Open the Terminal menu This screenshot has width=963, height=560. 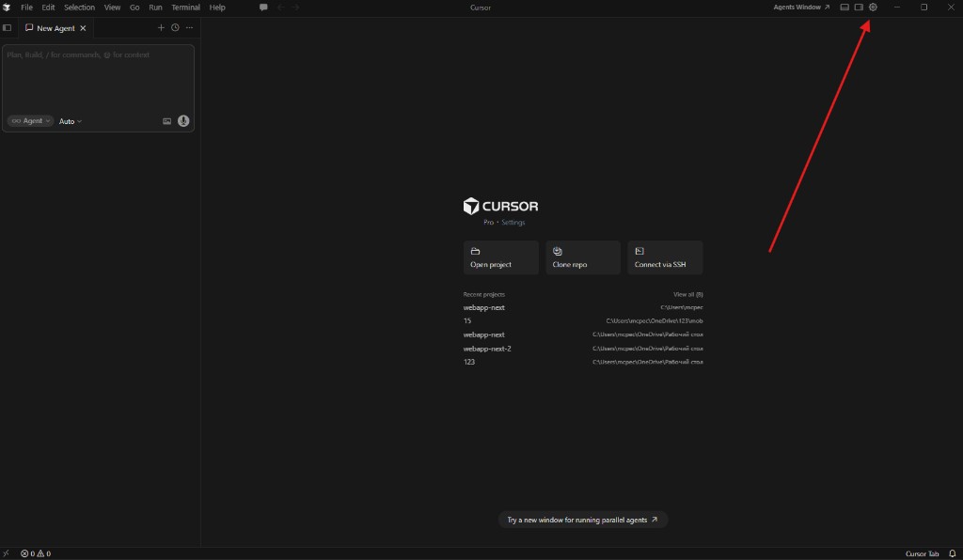[185, 8]
